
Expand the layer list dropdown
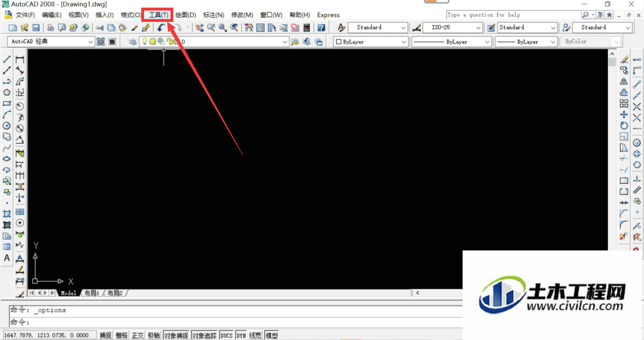pos(285,42)
